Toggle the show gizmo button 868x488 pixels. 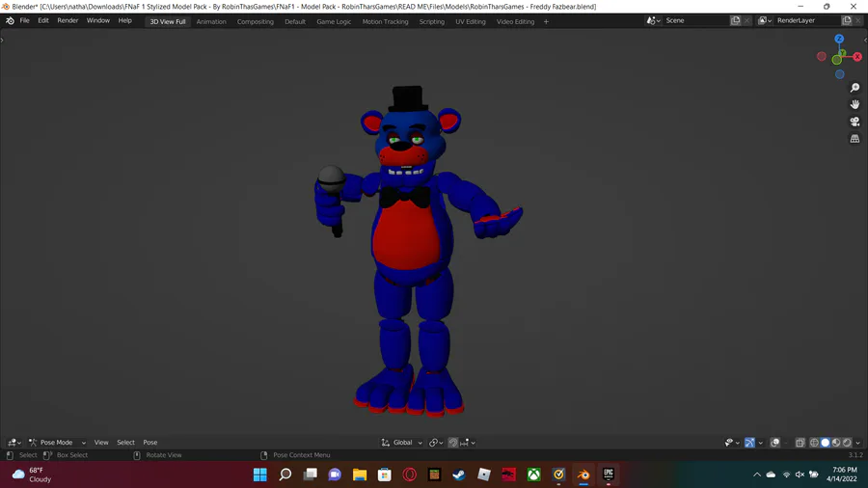point(749,443)
